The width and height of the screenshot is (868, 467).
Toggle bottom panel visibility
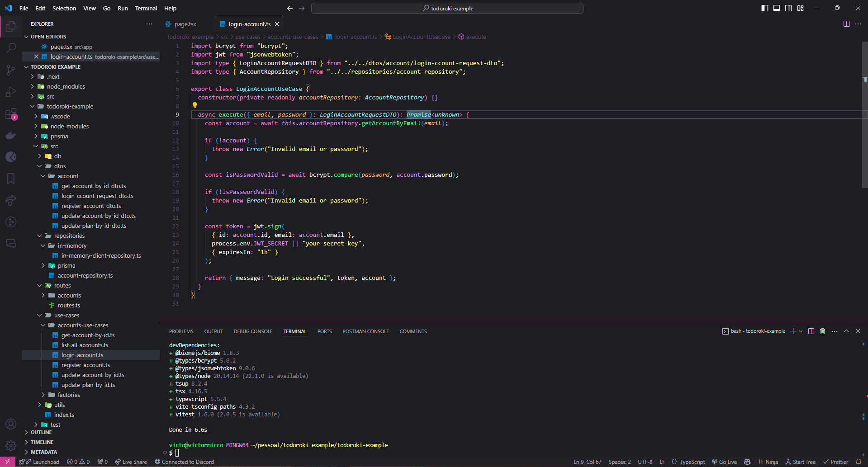point(777,8)
